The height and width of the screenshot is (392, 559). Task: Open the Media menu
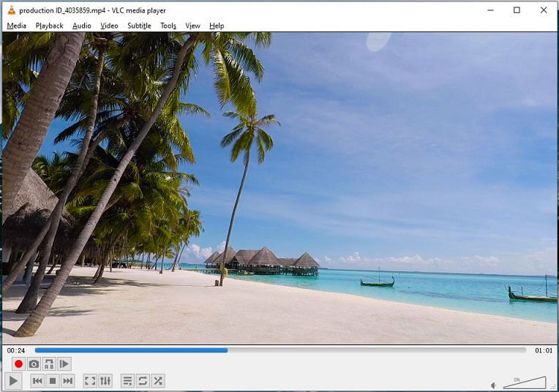click(16, 26)
